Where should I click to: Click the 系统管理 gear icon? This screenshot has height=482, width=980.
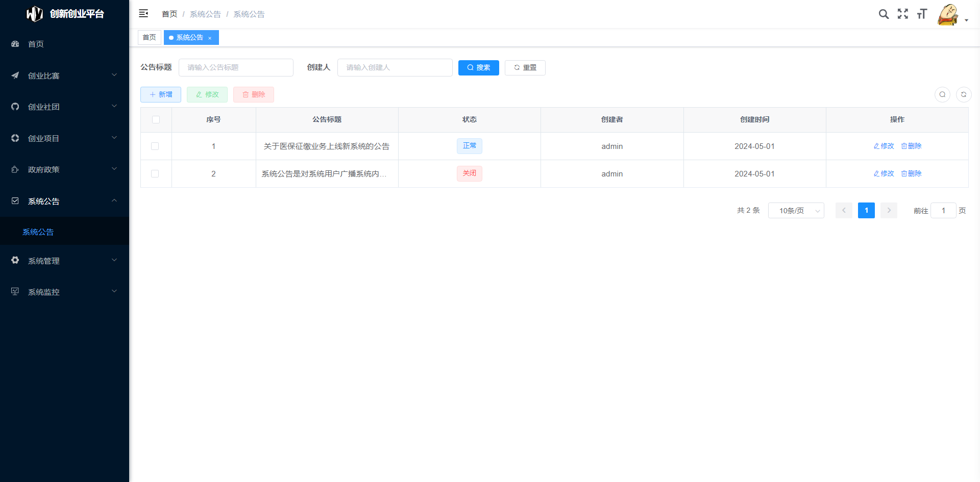point(15,260)
